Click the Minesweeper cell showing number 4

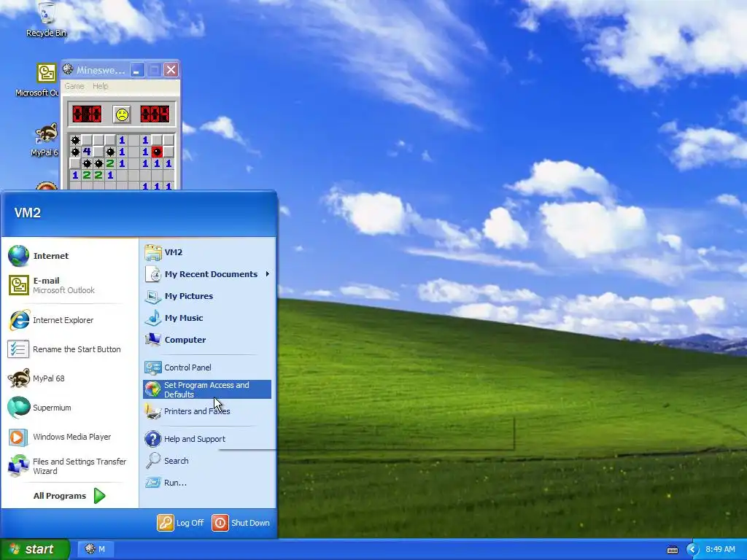tap(87, 152)
